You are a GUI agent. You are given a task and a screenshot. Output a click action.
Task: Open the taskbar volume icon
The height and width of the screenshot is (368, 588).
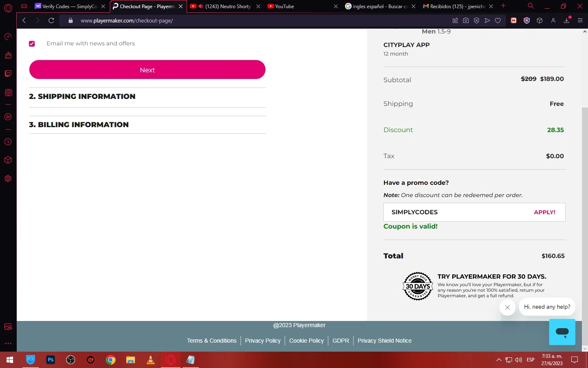519,360
